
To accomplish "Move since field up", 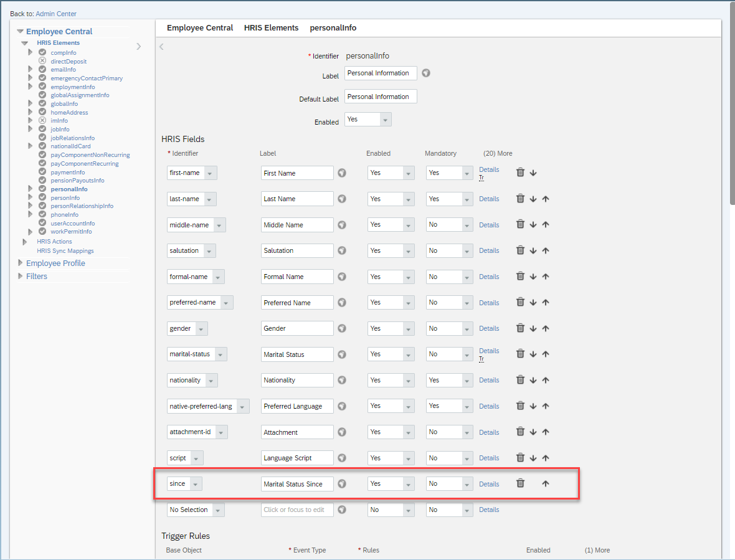I will [546, 483].
